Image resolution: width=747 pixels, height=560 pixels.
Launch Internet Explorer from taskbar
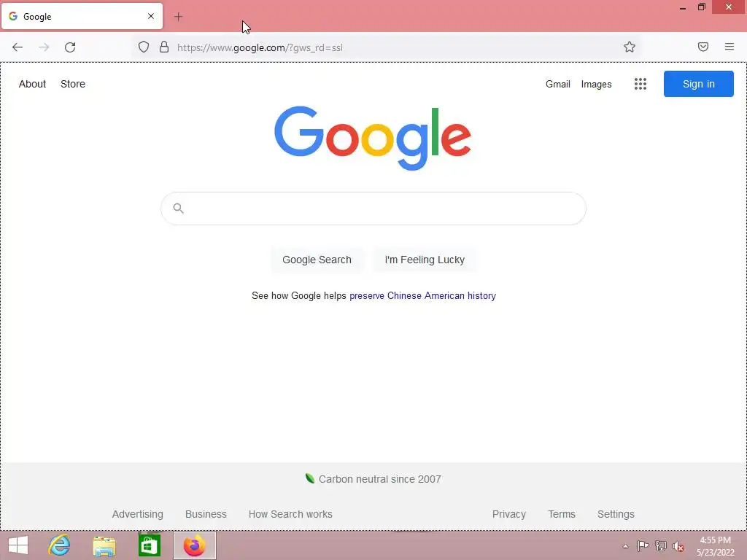(59, 545)
